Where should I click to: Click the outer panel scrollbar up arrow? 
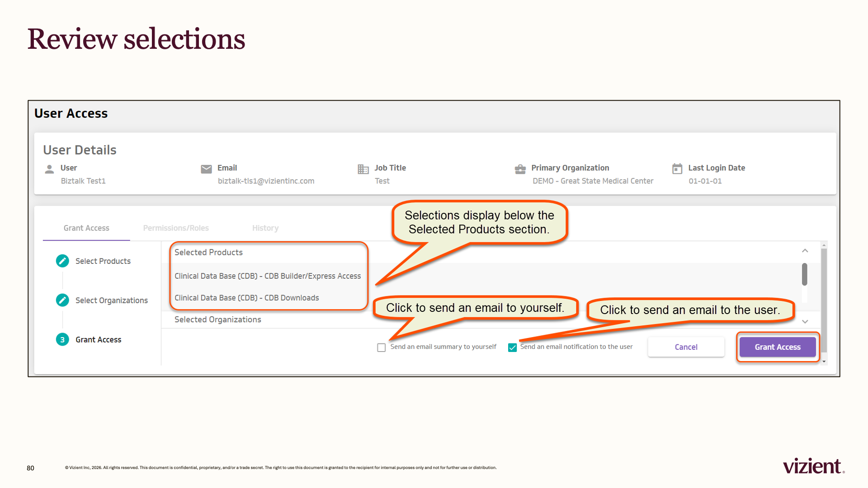pyautogui.click(x=824, y=245)
